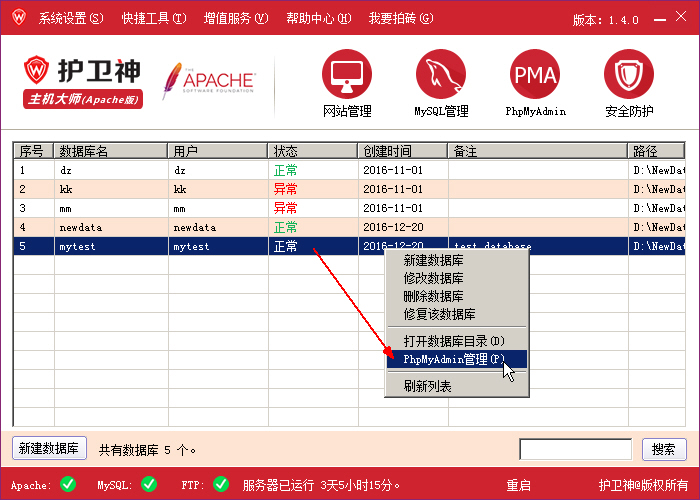The width and height of the screenshot is (700, 500).
Task: Choose 删除数据库 in context menu
Action: click(457, 296)
